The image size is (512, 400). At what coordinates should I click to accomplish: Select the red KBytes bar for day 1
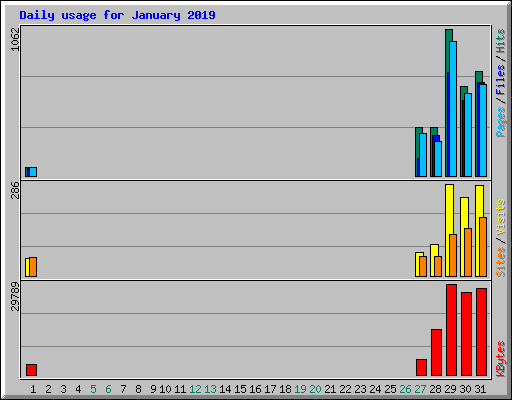point(31,370)
